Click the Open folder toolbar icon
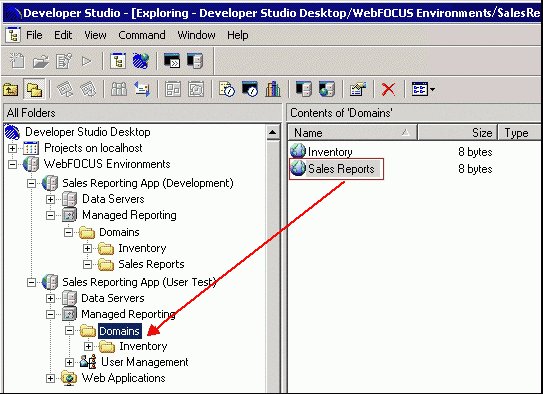Viewport: 543px width, 394px height. 41,62
